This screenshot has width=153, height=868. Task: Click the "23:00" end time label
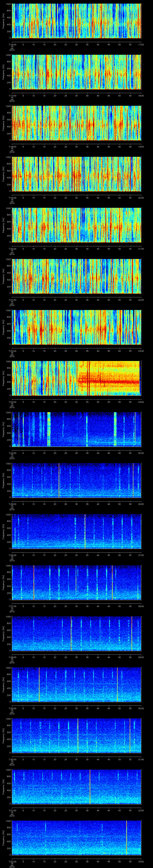tap(141, 351)
